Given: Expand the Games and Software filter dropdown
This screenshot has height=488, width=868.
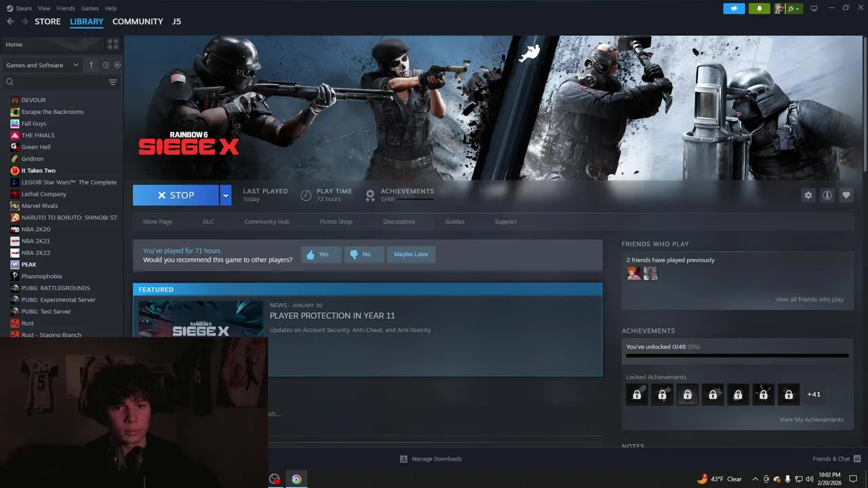Looking at the screenshot, I should click(42, 65).
